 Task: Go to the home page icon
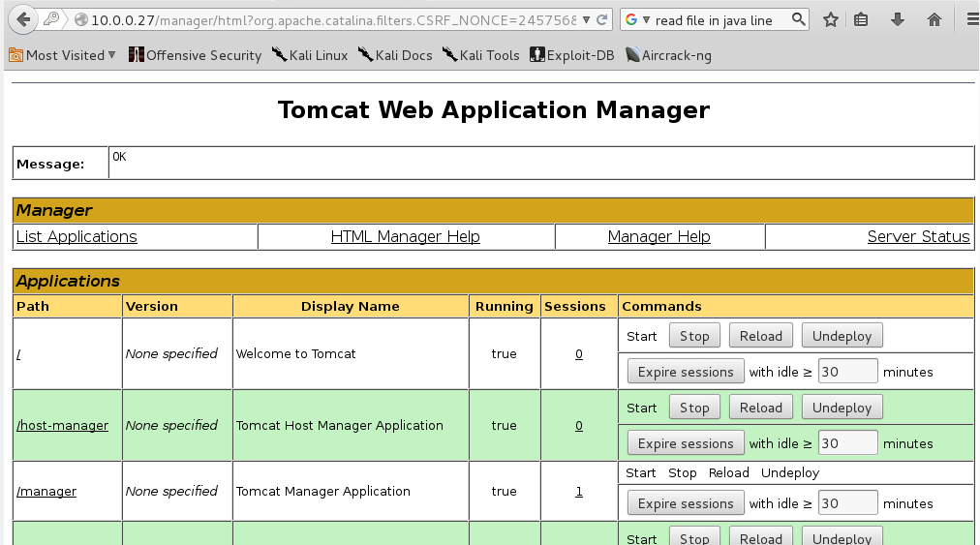tap(934, 20)
